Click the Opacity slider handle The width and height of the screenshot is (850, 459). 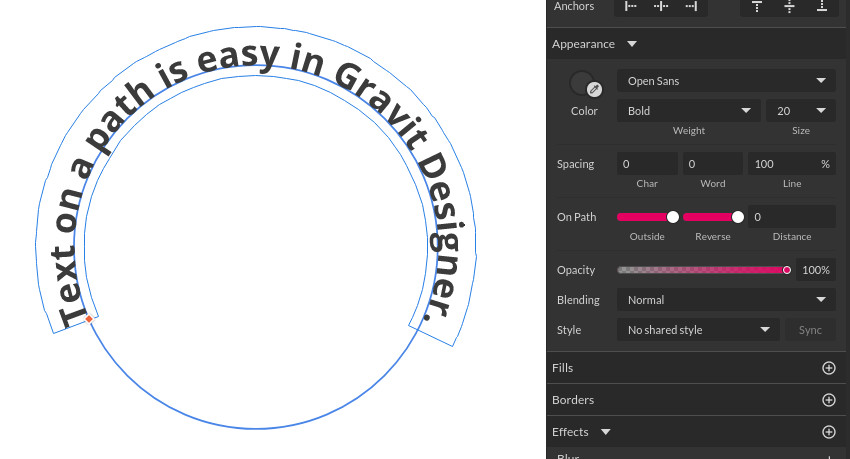point(787,270)
